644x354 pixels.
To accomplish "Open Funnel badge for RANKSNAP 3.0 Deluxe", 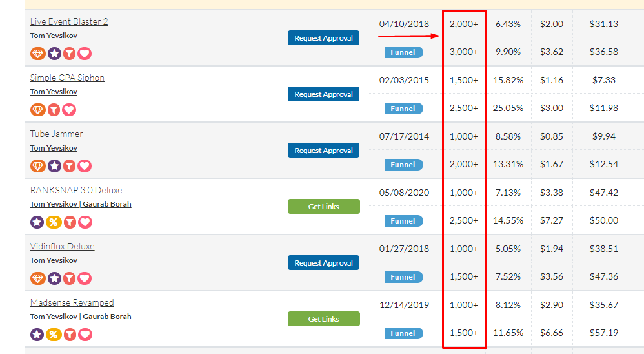I will 404,221.
